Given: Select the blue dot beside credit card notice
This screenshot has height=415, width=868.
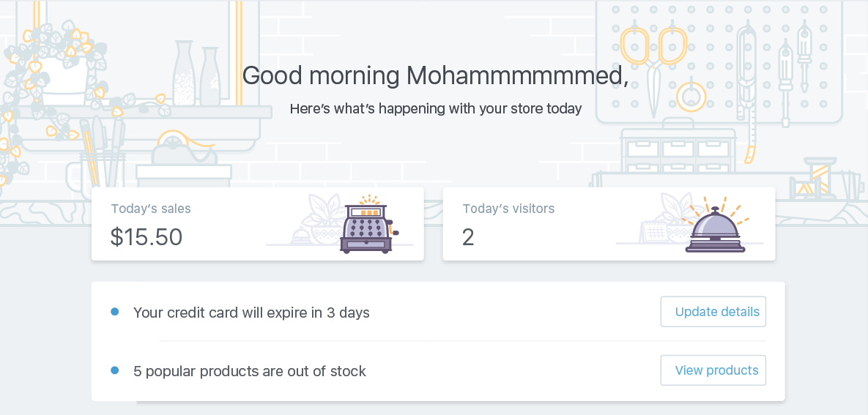Looking at the screenshot, I should point(114,312).
